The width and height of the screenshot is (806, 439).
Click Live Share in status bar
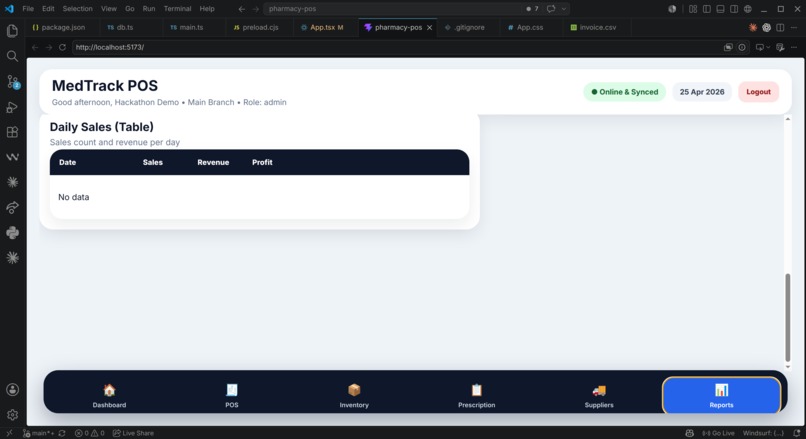133,433
